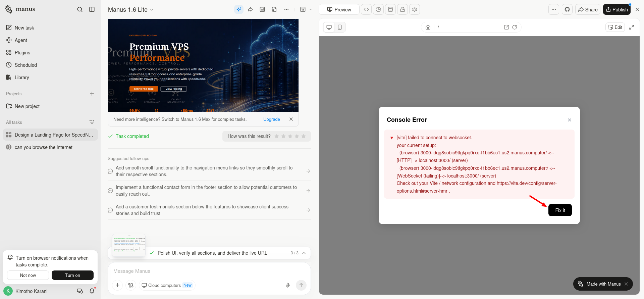Image resolution: width=644 pixels, height=299 pixels.
Task: Open the customer testimonials follow-up suggestion
Action: [x=209, y=210]
